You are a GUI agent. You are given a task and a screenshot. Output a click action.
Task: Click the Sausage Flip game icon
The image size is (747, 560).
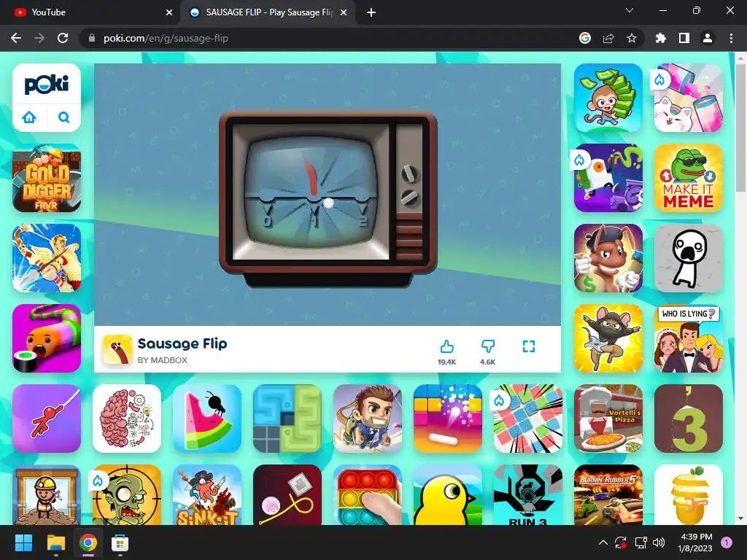point(117,349)
